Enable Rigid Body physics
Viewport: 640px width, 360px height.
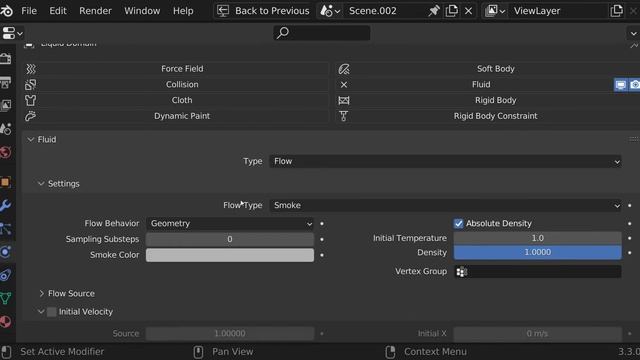coord(488,100)
